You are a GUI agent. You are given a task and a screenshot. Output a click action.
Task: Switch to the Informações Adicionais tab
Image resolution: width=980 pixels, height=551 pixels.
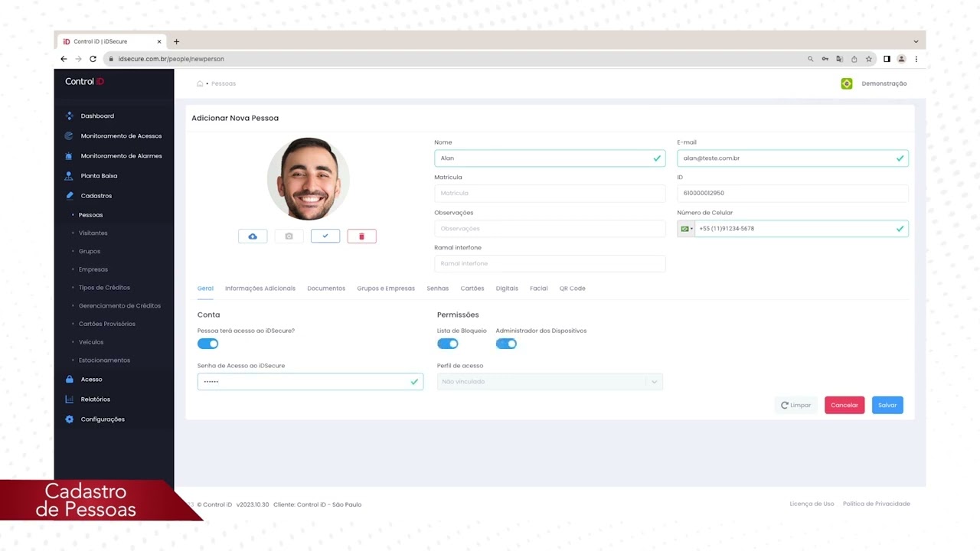coord(260,289)
